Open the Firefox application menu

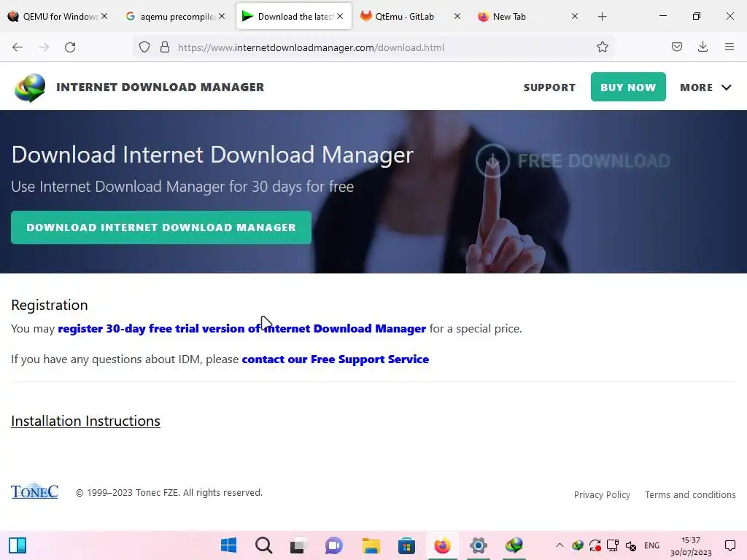729,47
